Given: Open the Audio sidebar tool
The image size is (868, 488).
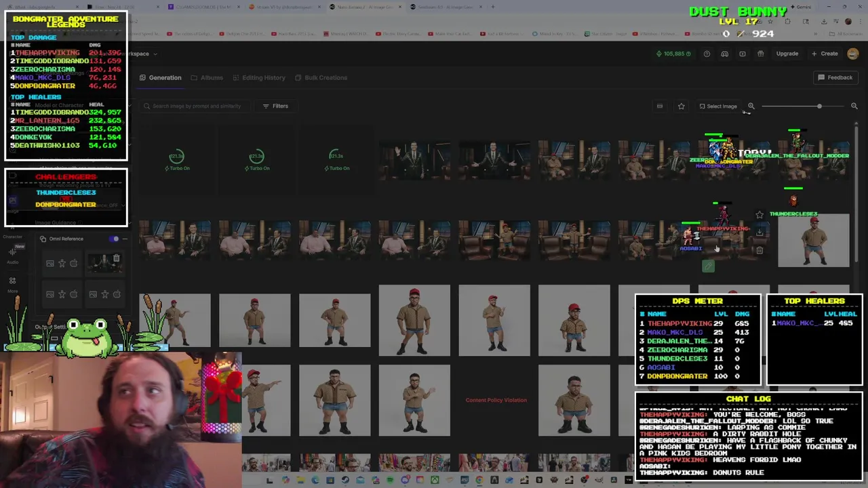Looking at the screenshot, I should 12,255.
